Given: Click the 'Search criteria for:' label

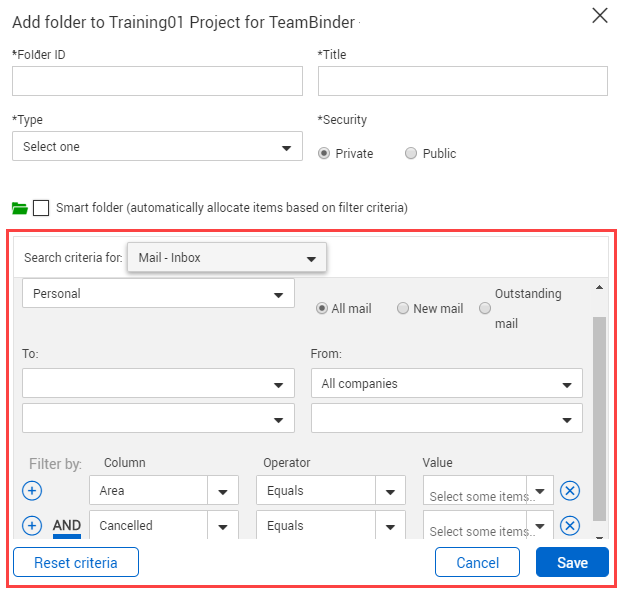Looking at the screenshot, I should pyautogui.click(x=73, y=257).
